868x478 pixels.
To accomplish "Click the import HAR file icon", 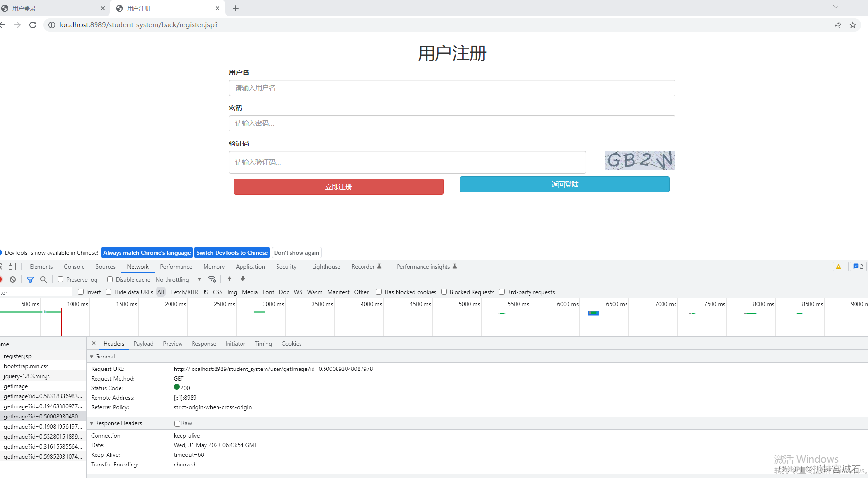I will pyautogui.click(x=229, y=279).
